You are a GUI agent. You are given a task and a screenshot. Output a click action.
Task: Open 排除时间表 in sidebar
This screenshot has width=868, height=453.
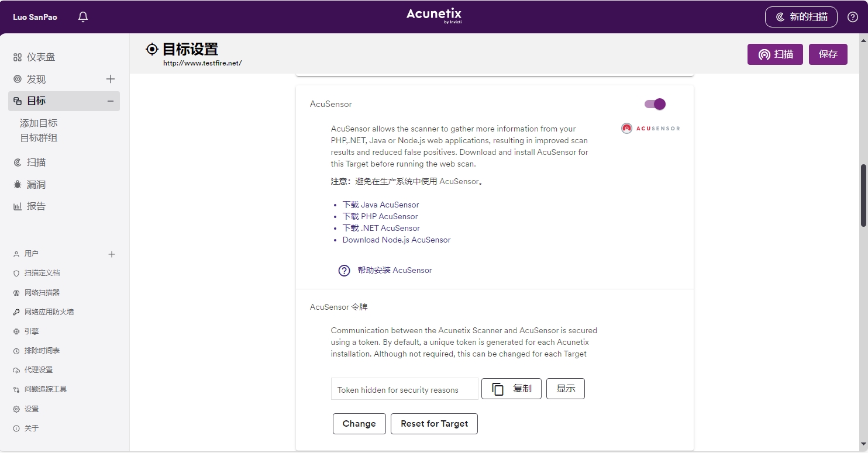coord(42,351)
